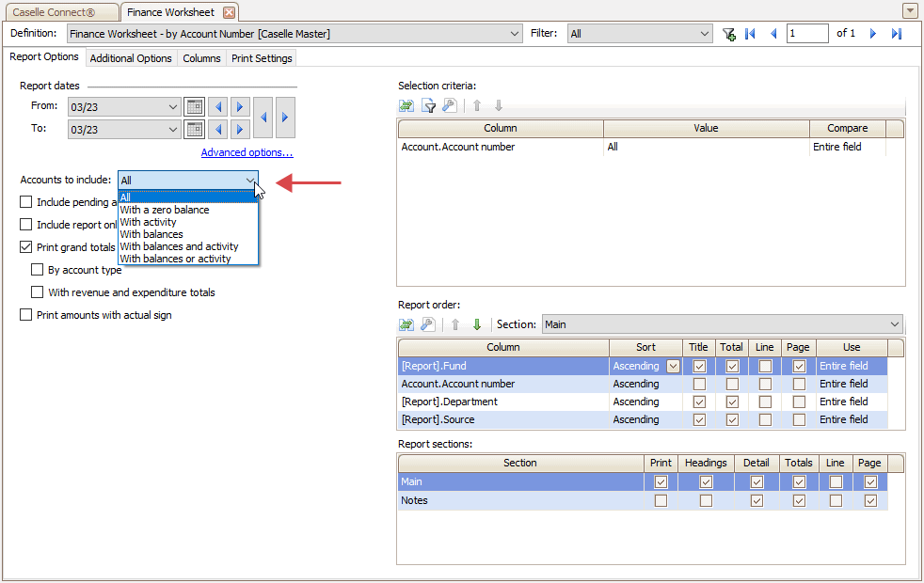Check With revenue and expenditure totals
This screenshot has width=924, height=583.
tap(38, 292)
